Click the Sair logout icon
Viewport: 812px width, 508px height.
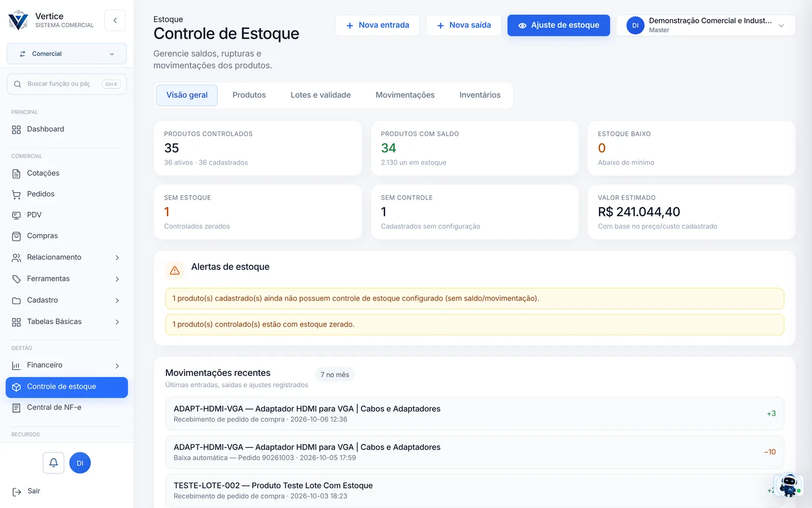click(x=17, y=491)
